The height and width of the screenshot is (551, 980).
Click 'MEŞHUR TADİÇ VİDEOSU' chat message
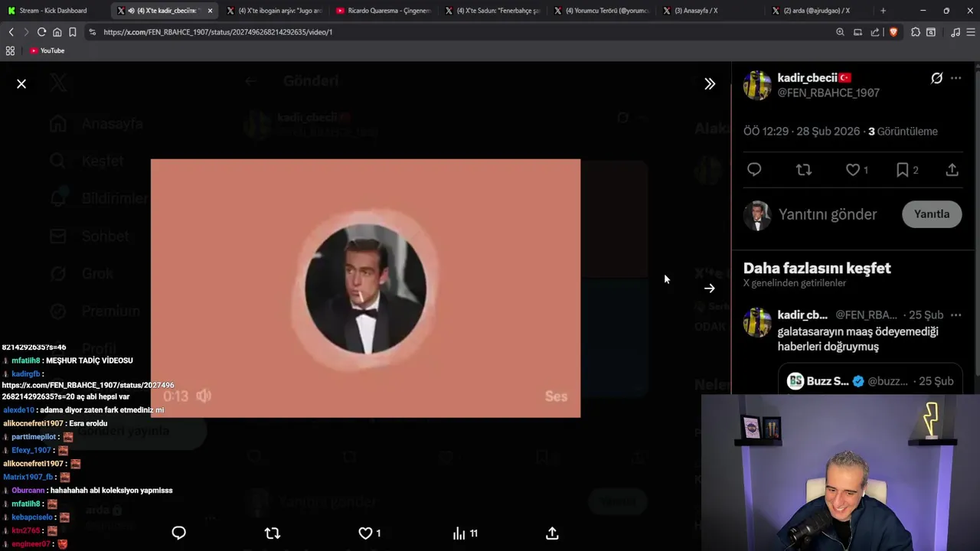pyautogui.click(x=90, y=360)
